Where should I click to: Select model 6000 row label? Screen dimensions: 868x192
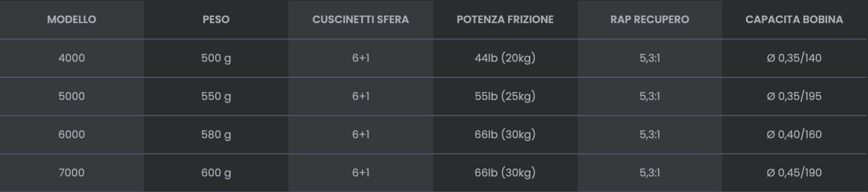pos(71,134)
